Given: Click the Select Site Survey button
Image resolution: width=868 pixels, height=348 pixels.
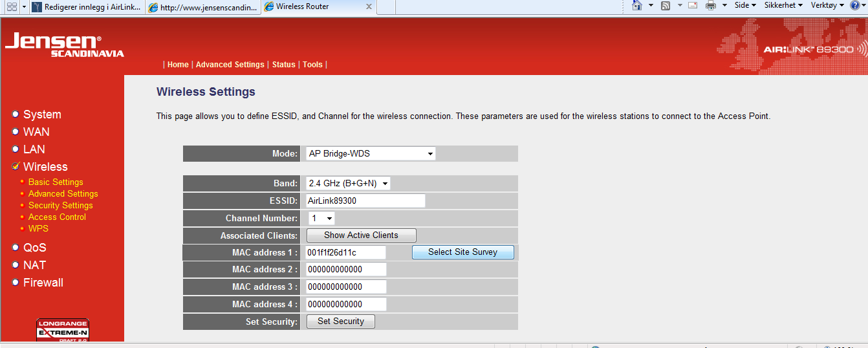Looking at the screenshot, I should [463, 252].
